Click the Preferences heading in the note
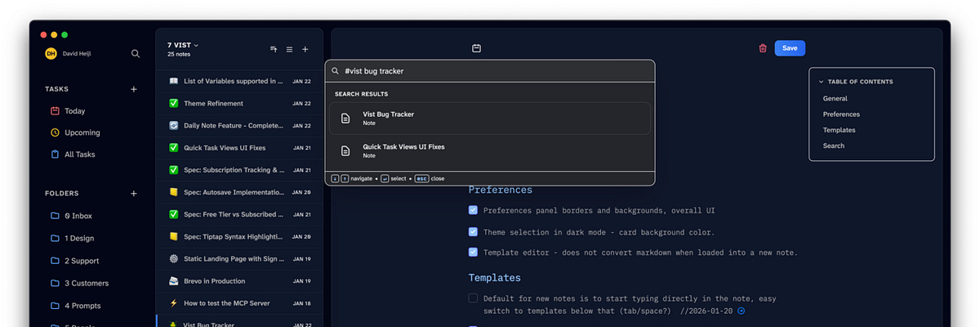Viewport: 980px width, 327px height. tap(500, 190)
